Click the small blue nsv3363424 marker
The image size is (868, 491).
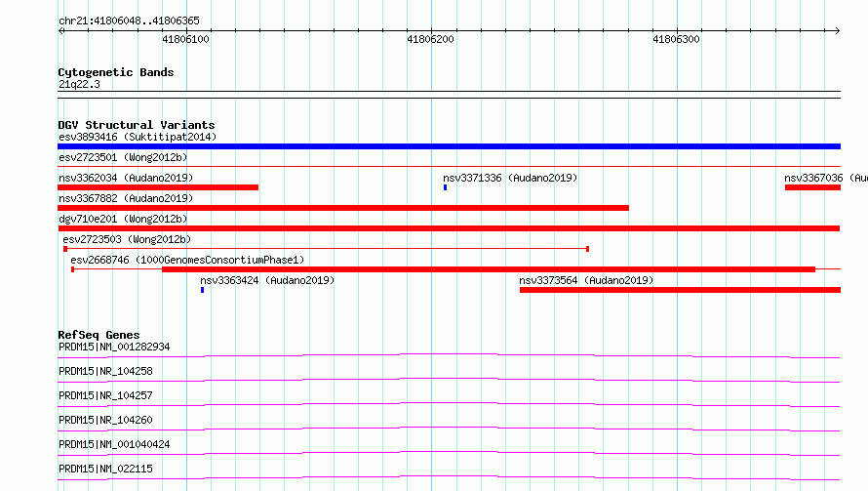pos(203,290)
